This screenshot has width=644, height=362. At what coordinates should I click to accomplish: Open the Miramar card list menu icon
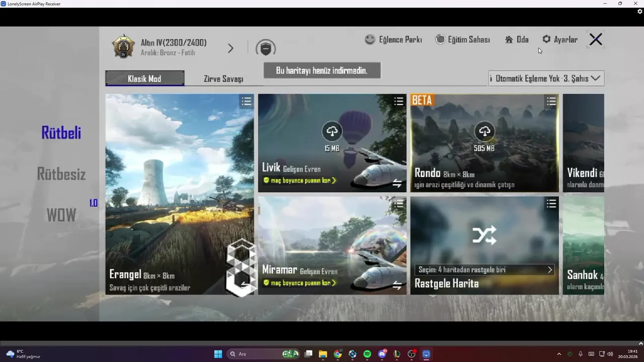point(398,204)
